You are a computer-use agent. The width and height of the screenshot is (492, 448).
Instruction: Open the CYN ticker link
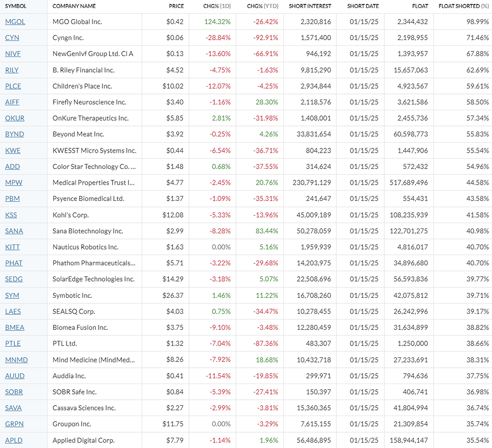click(12, 38)
